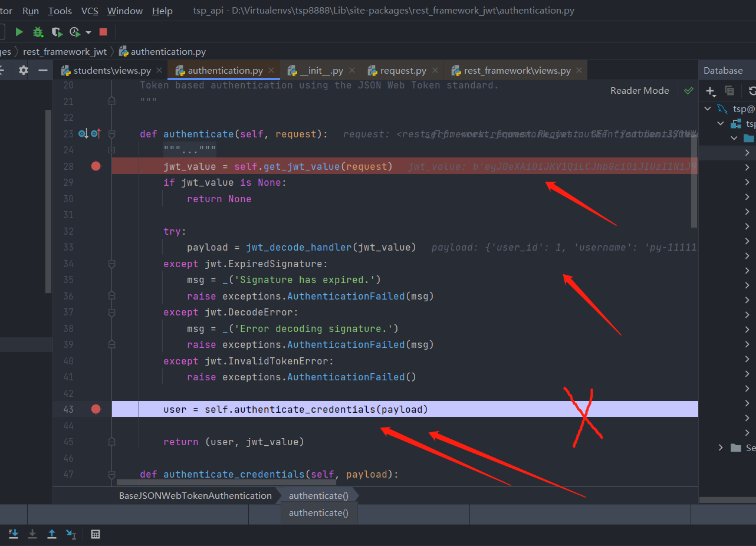Screen dimensions: 756x546
Task: Click the Profile run icon
Action: click(x=75, y=32)
